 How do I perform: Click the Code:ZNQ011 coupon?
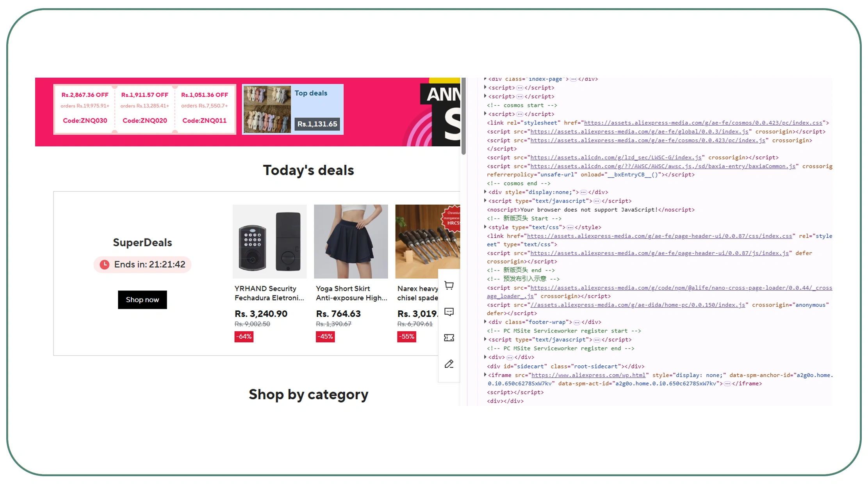click(x=205, y=120)
